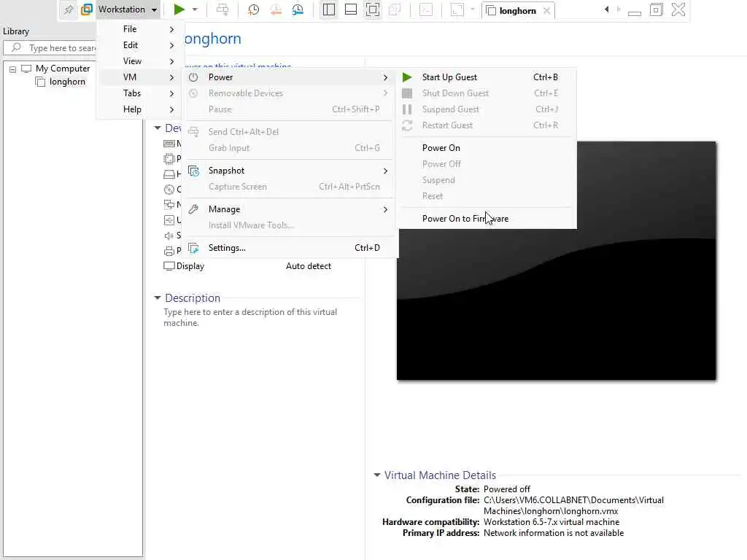Screen dimensions: 747x560
Task: Click the Auto detect display value
Action: tap(309, 266)
